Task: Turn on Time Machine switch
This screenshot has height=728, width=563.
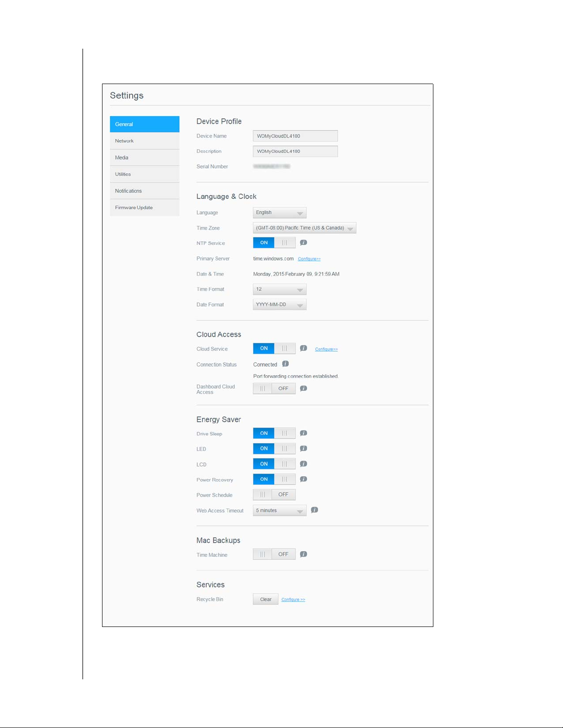Action: click(274, 554)
